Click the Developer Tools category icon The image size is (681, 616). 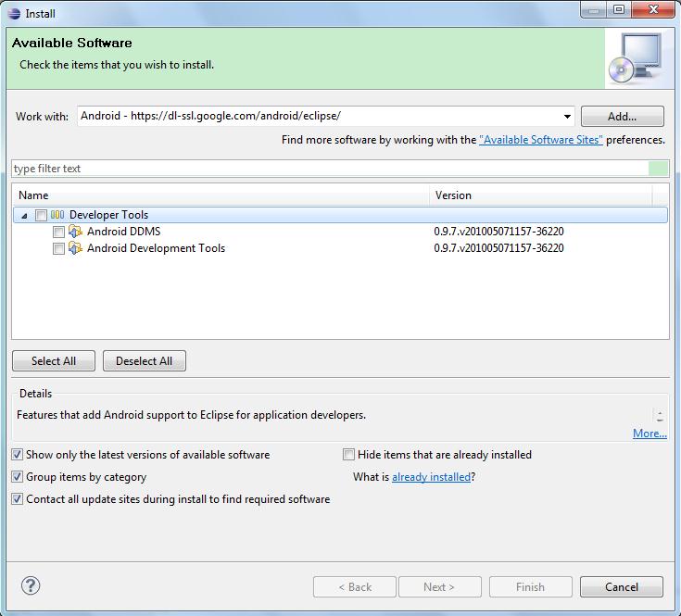57,215
